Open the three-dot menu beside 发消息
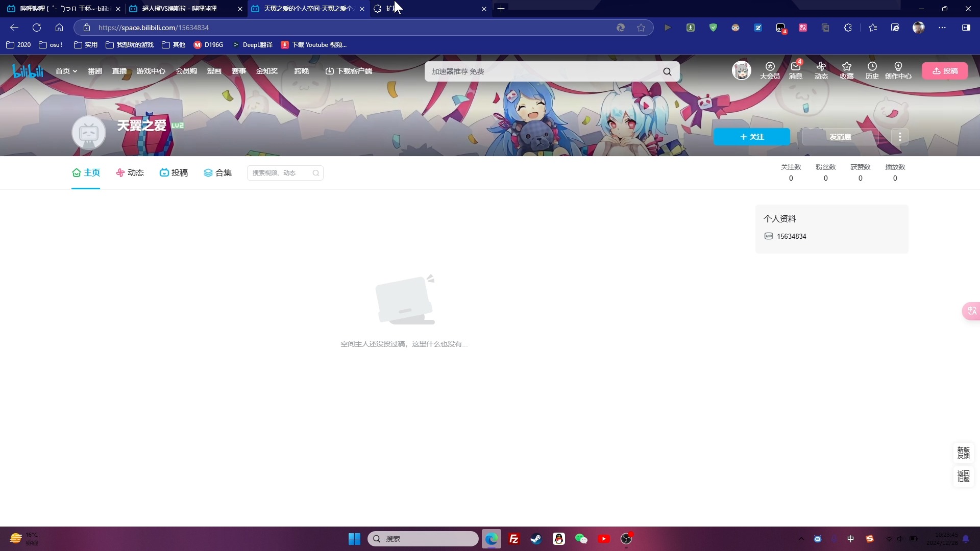The height and width of the screenshot is (551, 980). click(899, 136)
